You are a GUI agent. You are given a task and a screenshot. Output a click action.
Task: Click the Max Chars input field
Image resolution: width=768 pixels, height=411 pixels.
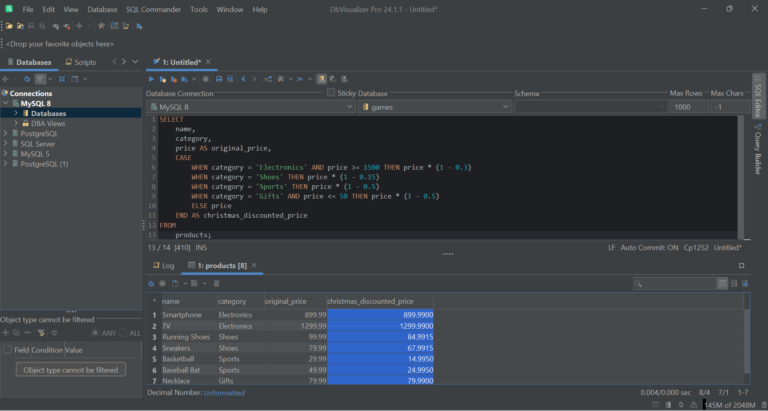click(x=730, y=107)
